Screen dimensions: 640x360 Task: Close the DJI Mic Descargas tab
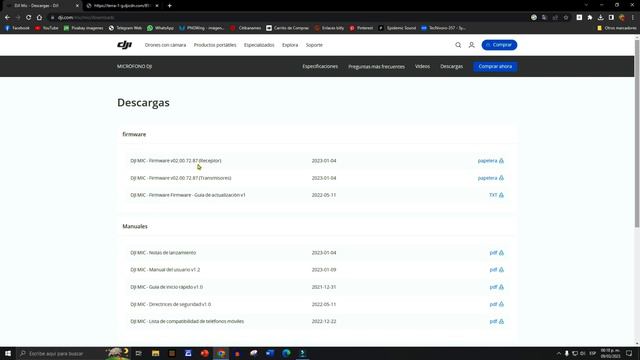(x=77, y=6)
